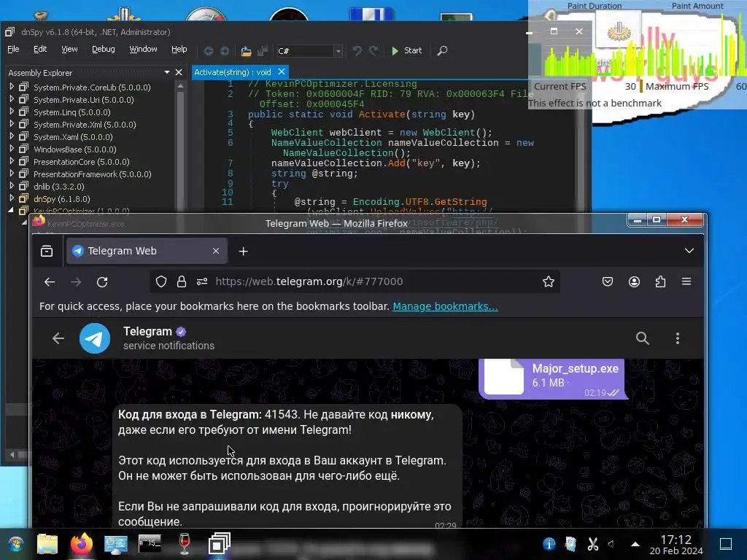Open the Start menu on taskbar
This screenshot has width=747, height=560.
(16, 544)
